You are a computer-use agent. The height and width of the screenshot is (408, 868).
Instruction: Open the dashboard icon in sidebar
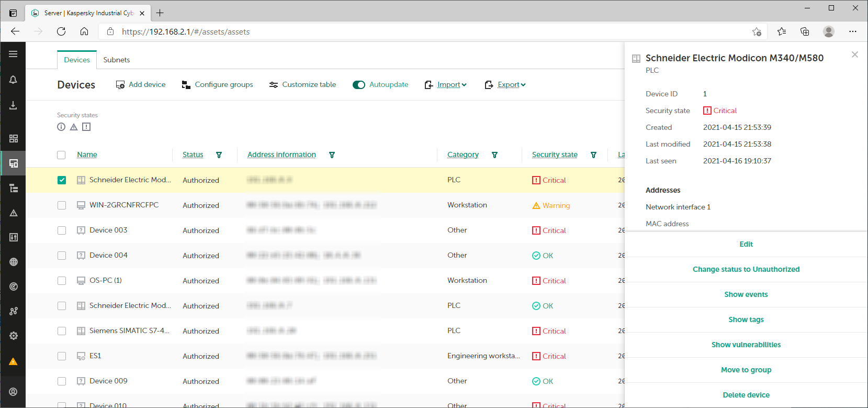coord(13,138)
